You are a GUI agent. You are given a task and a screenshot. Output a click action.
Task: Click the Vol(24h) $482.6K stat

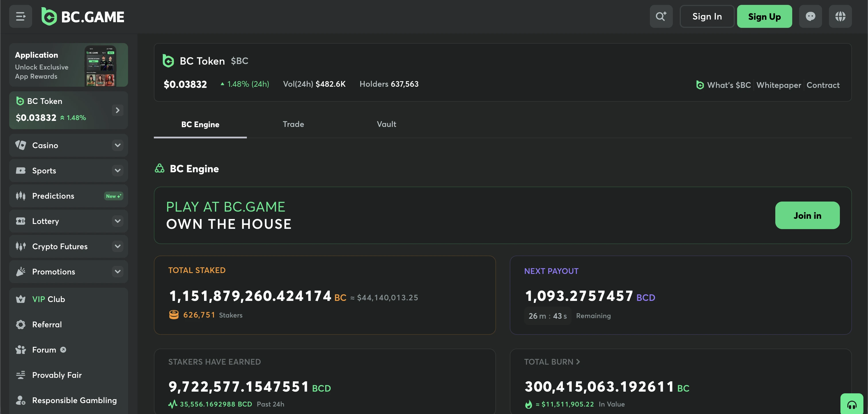point(314,84)
